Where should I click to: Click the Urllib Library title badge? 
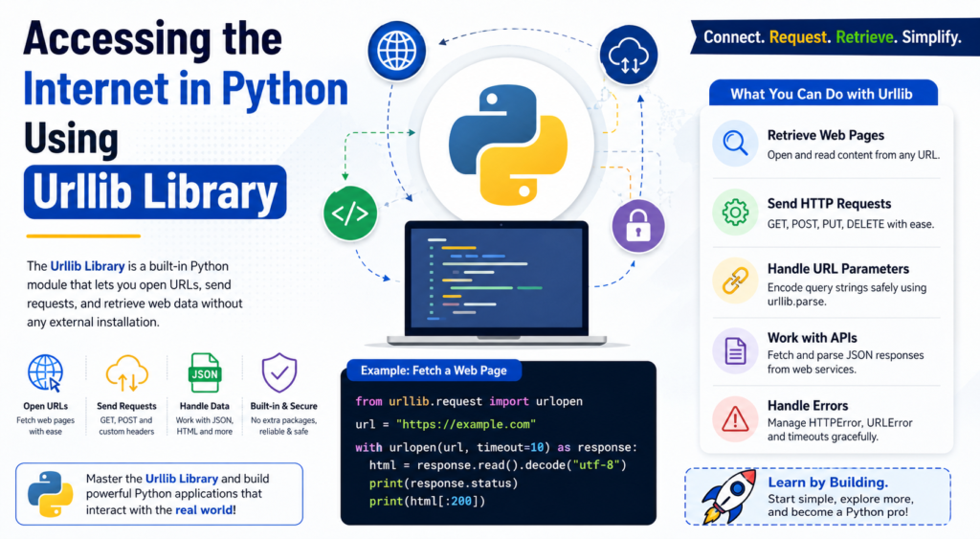(x=155, y=192)
